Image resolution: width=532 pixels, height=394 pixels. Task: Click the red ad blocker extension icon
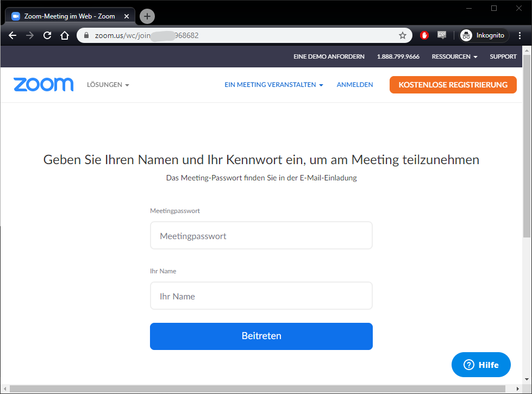[x=424, y=35]
